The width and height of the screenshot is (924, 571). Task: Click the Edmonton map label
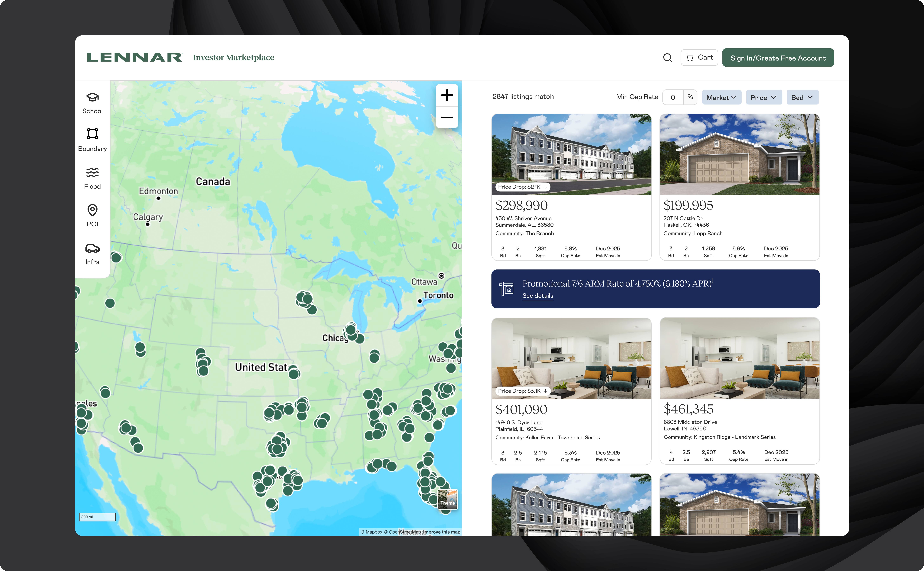[158, 191]
